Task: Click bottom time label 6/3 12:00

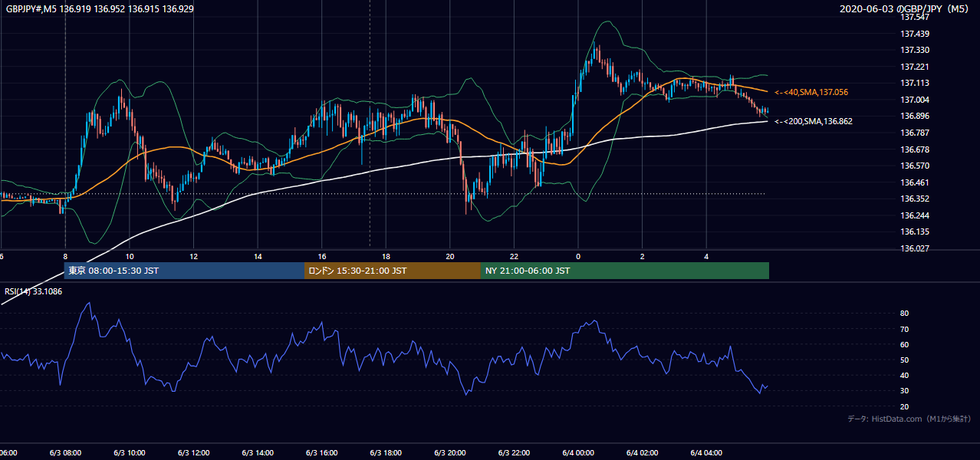Action: pyautogui.click(x=193, y=452)
